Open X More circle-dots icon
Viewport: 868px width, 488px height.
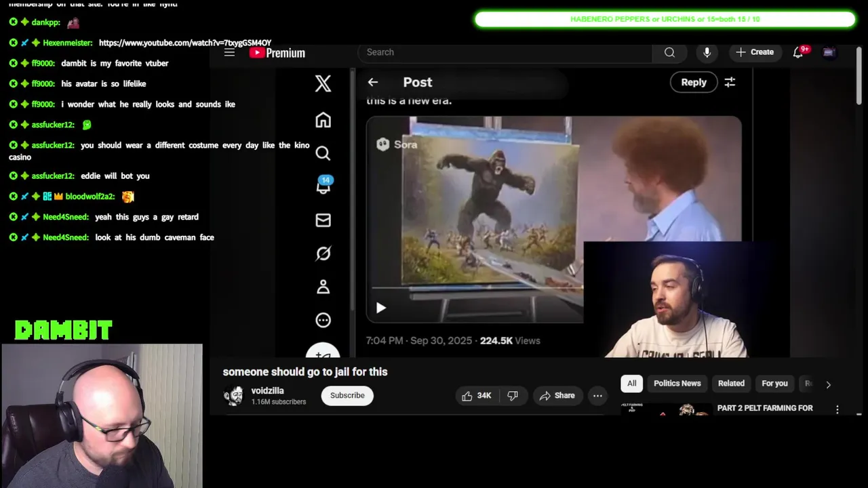click(323, 320)
